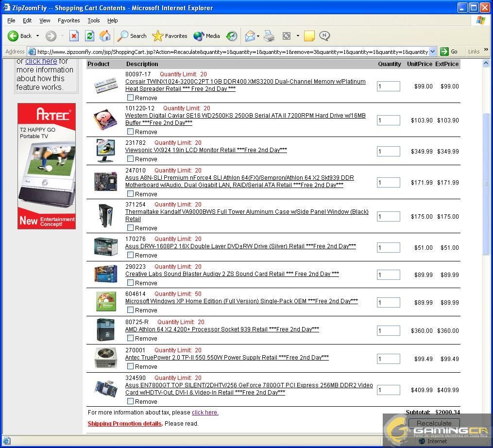This screenshot has height=448, width=493.
Task: Click the Search magnifier button
Action: pyautogui.click(x=132, y=36)
